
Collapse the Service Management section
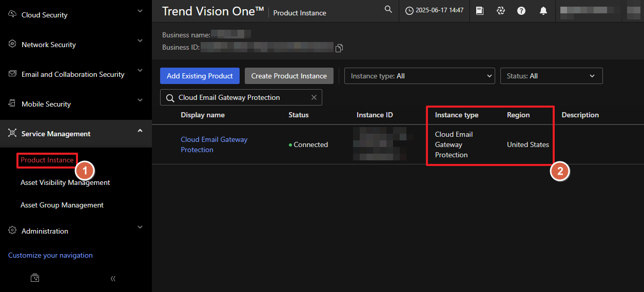click(x=140, y=131)
